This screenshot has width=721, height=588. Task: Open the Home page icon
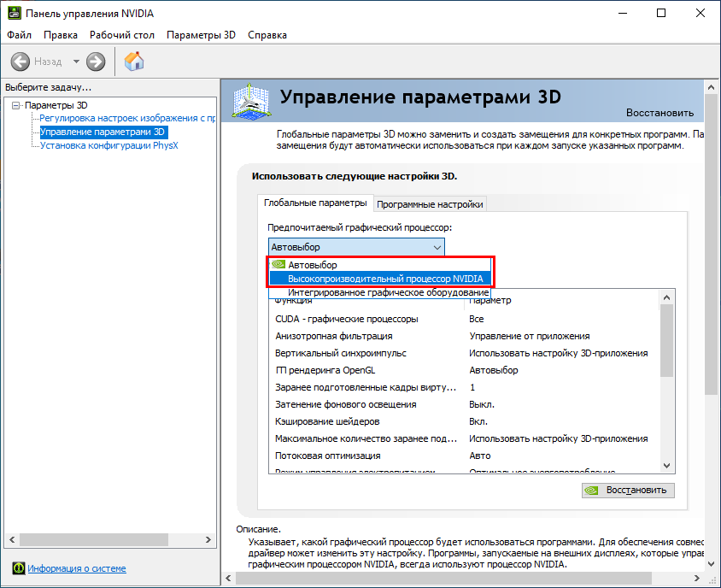tap(134, 62)
